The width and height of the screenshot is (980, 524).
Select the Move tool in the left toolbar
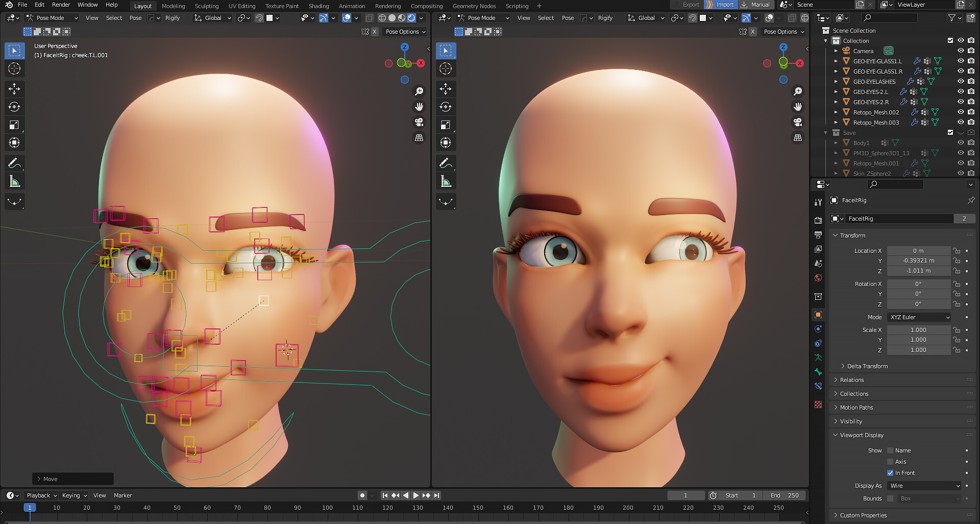click(14, 89)
